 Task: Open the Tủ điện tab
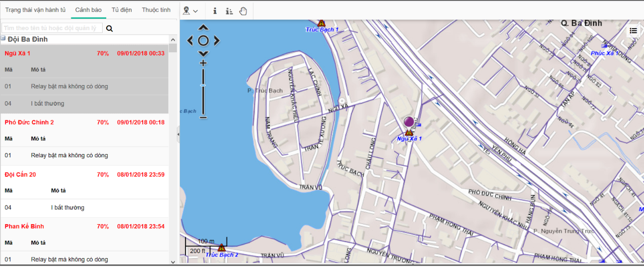click(121, 10)
